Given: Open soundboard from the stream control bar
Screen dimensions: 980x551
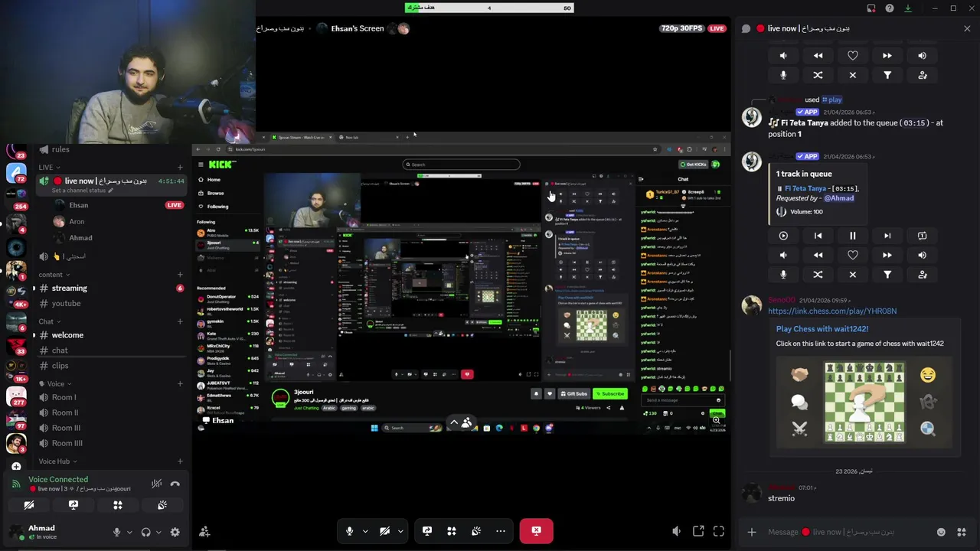Looking at the screenshot, I should coord(476,531).
